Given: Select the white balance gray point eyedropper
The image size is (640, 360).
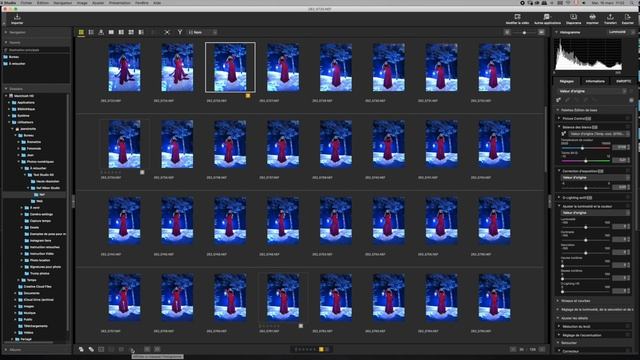Looking at the screenshot, I should 563,134.
